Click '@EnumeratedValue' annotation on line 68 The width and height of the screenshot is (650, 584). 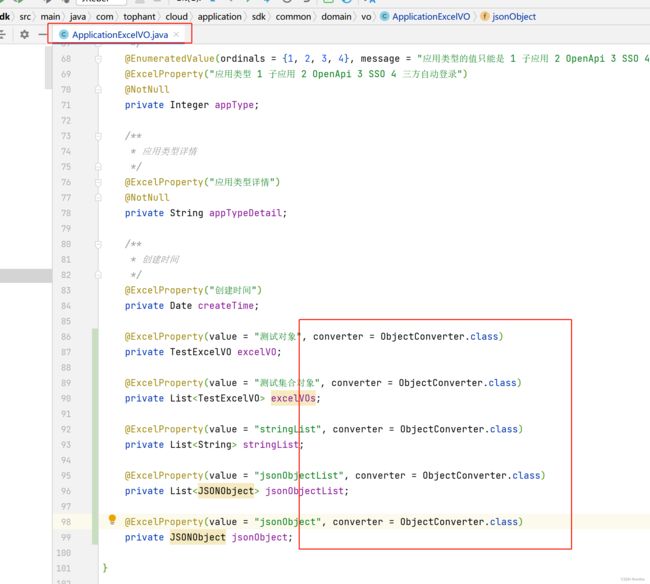[x=170, y=59]
